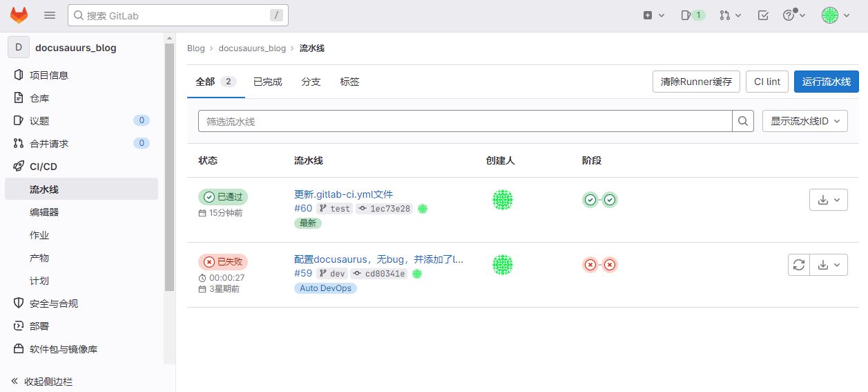Image resolution: width=868 pixels, height=392 pixels.
Task: Click the 运行流水线 button
Action: click(826, 82)
